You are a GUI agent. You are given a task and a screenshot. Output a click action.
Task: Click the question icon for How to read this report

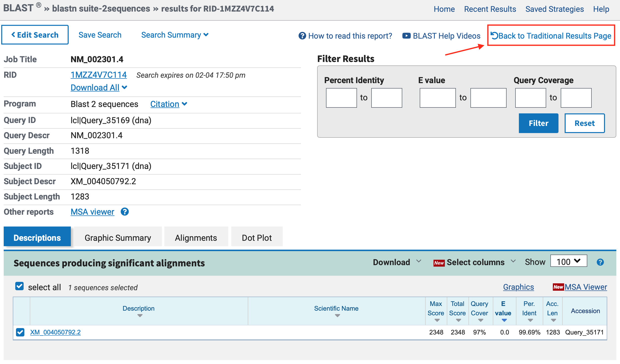pos(302,36)
